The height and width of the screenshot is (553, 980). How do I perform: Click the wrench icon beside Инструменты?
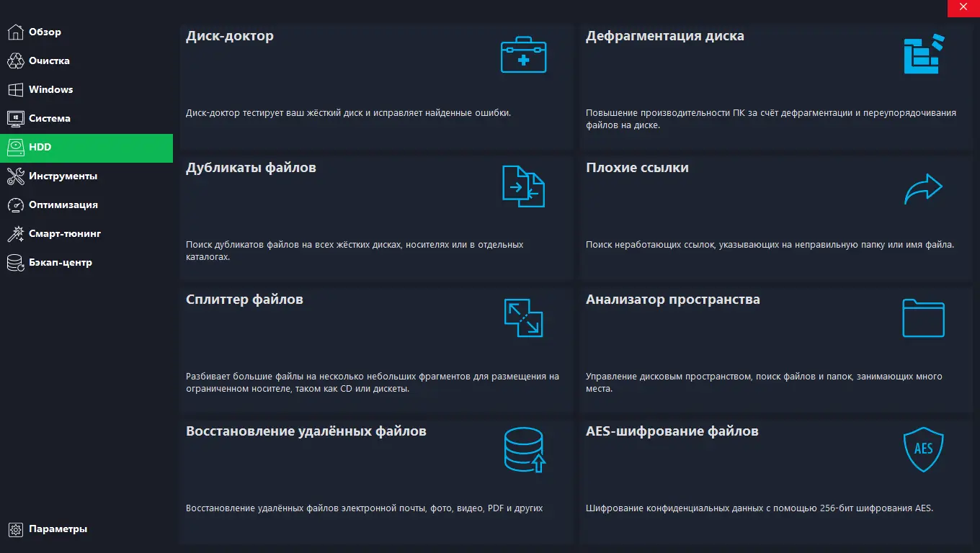[15, 176]
